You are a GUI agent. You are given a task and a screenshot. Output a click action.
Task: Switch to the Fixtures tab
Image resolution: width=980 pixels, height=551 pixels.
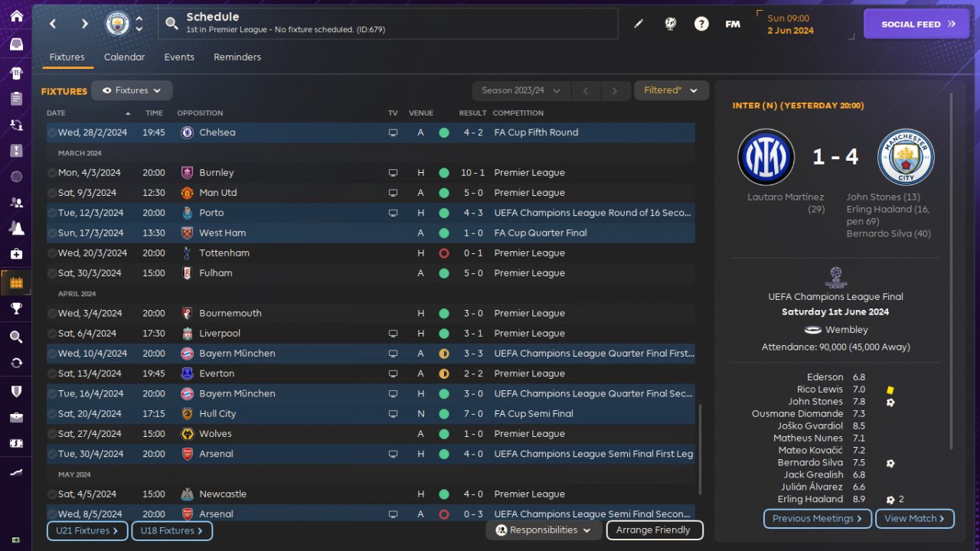click(x=67, y=57)
